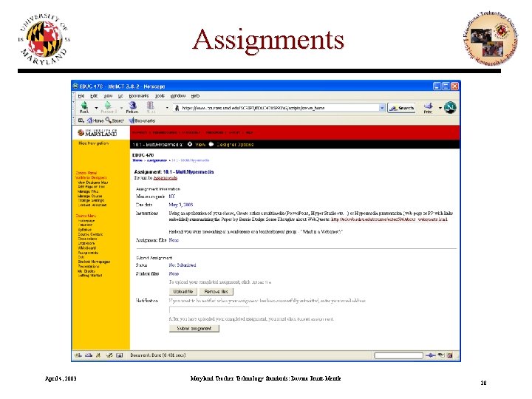
Task: Open the Print button dropdown arrow
Action: (x=440, y=108)
